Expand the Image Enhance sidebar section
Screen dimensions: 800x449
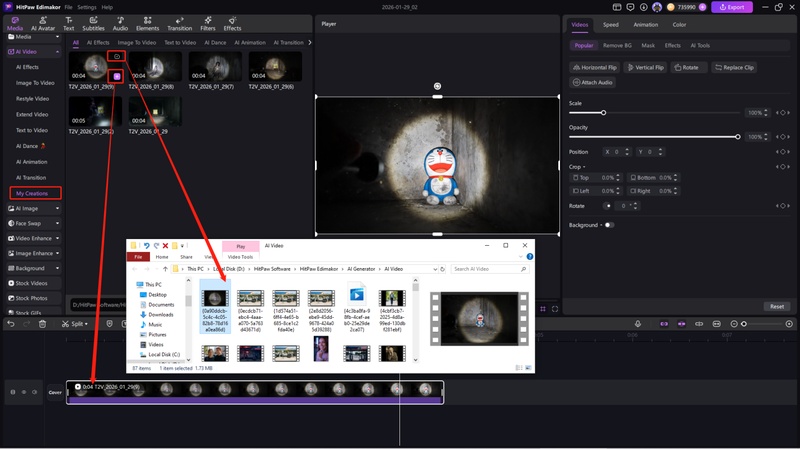(x=57, y=253)
